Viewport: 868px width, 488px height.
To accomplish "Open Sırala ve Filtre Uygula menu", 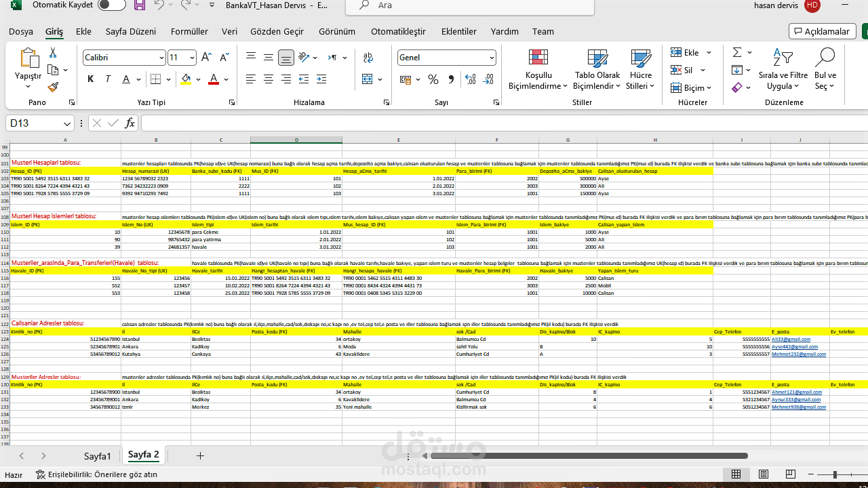I will (783, 69).
